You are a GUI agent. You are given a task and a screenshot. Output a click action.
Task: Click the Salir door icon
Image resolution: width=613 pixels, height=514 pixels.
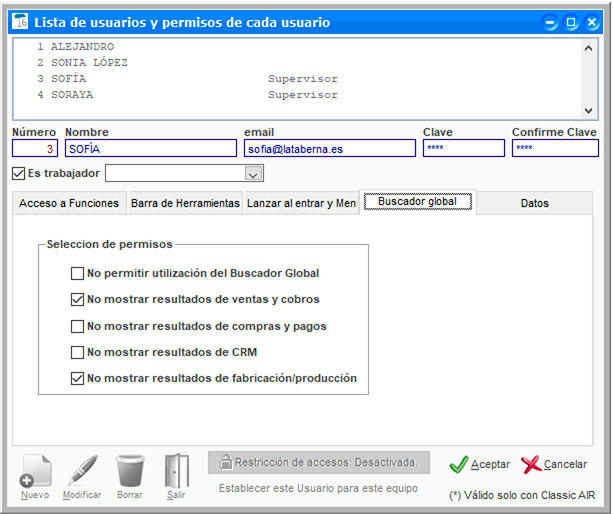coord(176,471)
